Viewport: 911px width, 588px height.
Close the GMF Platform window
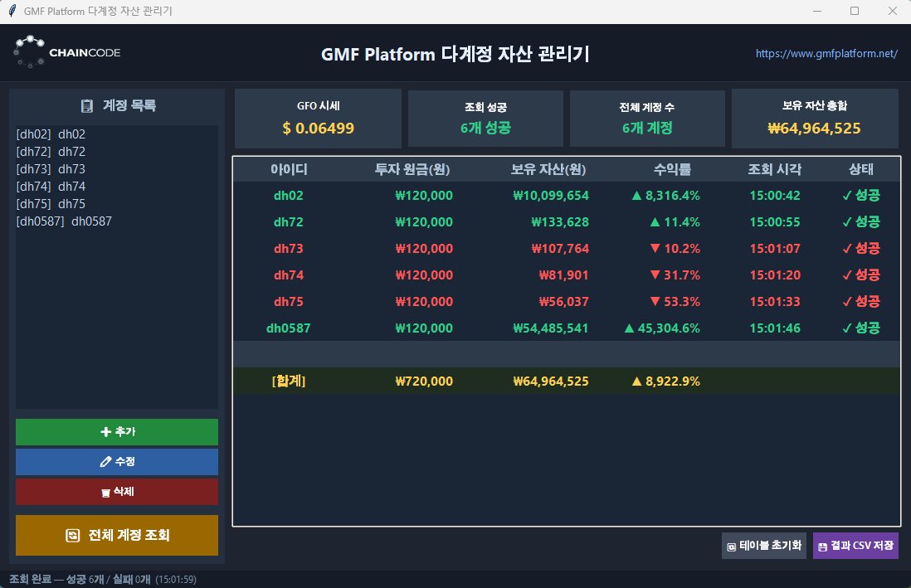(893, 11)
